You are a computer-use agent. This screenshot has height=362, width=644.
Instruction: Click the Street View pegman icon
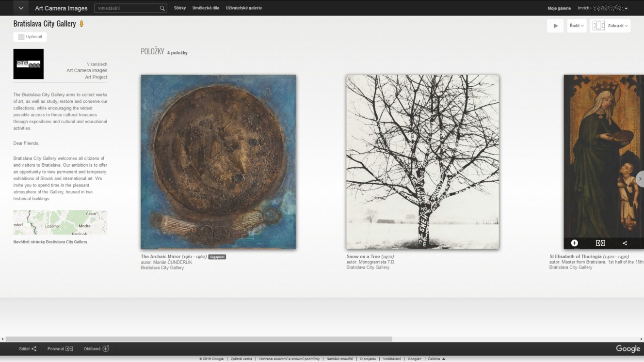[x=81, y=24]
